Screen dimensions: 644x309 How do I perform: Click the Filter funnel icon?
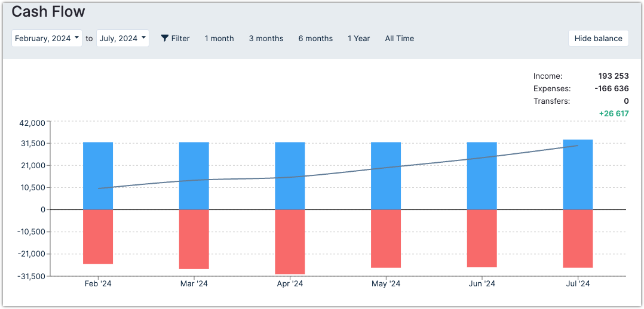pyautogui.click(x=165, y=38)
